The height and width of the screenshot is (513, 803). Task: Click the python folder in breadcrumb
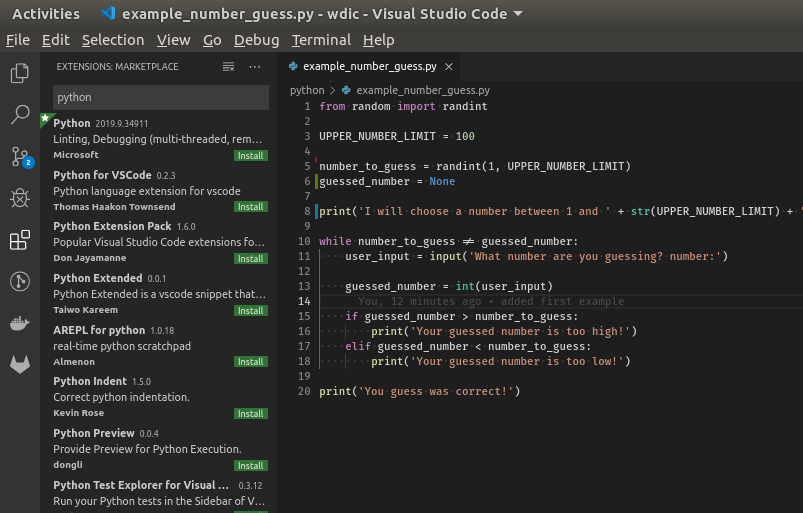pos(307,90)
